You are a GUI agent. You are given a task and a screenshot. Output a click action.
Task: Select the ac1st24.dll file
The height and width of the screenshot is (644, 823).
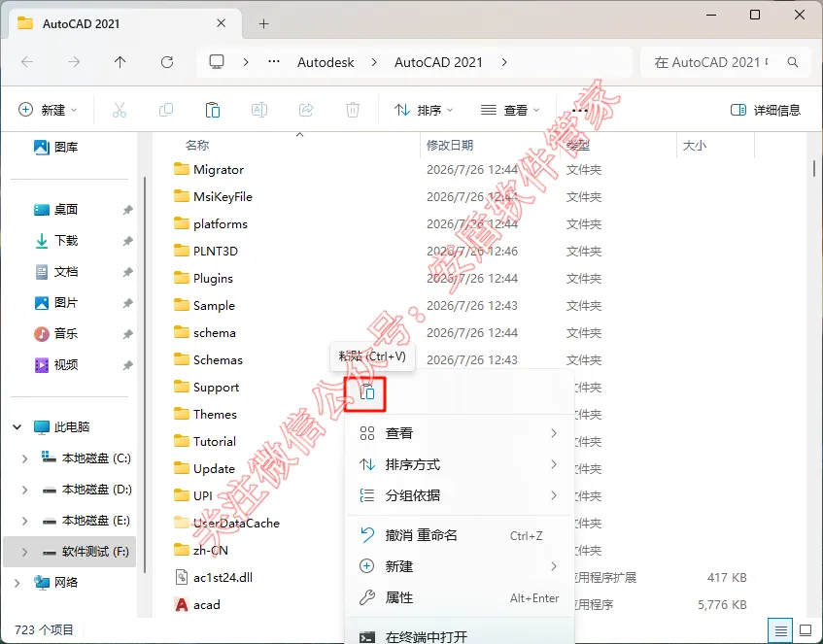[223, 577]
